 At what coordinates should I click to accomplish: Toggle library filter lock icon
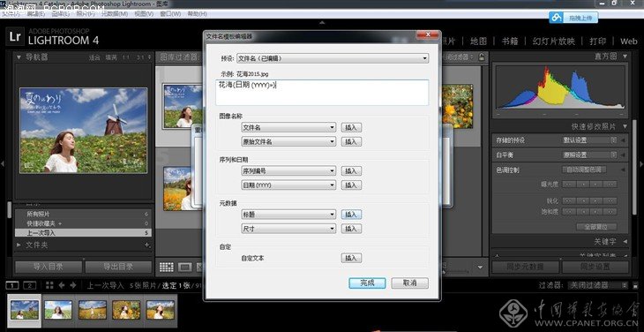482,57
